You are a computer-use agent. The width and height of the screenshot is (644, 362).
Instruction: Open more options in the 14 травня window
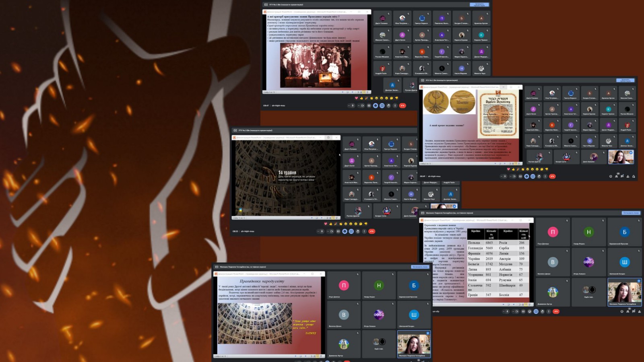(364, 231)
